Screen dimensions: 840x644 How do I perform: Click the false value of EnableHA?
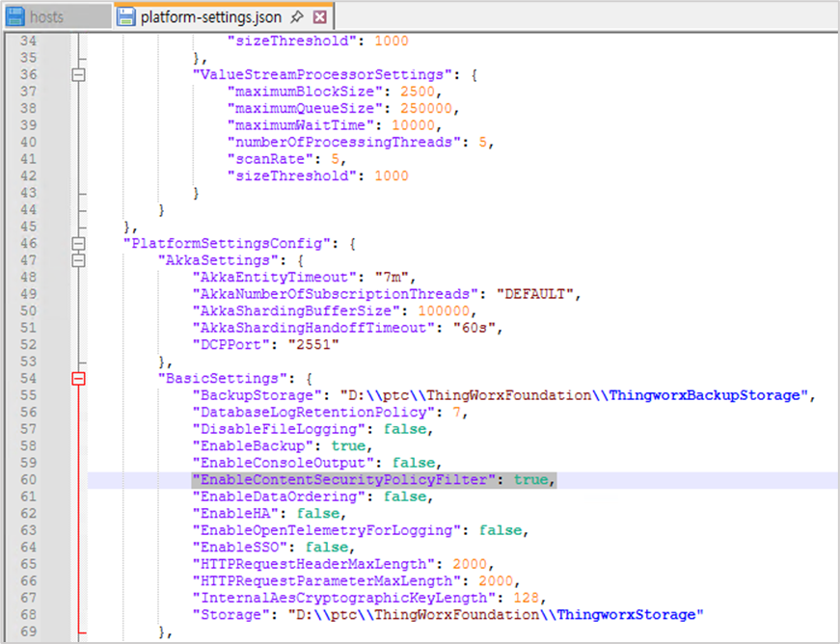click(318, 514)
